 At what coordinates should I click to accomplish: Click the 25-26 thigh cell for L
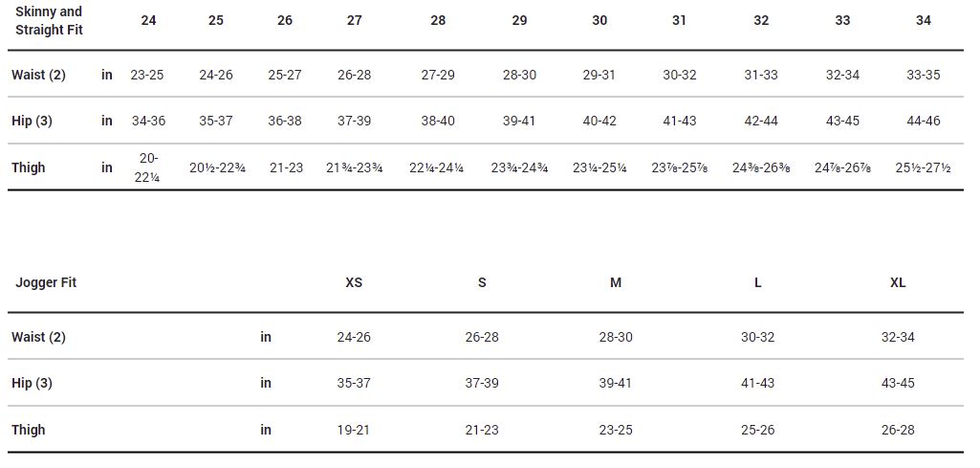[x=757, y=431]
